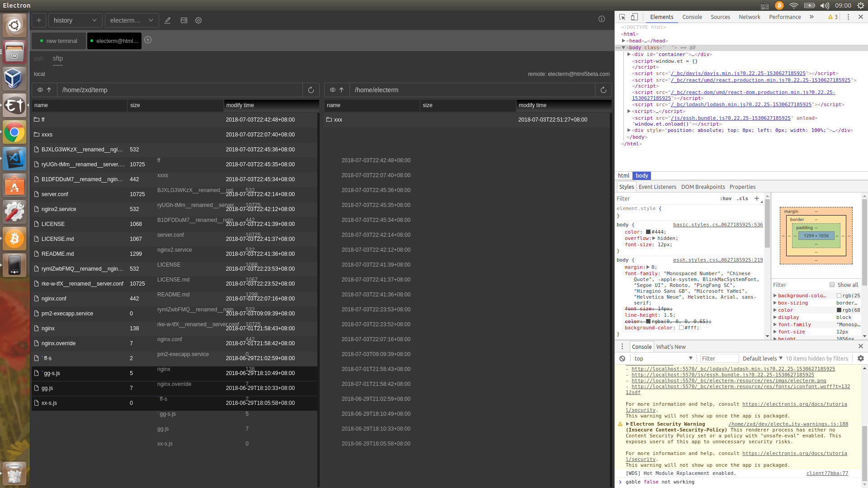Image resolution: width=868 pixels, height=488 pixels.
Task: Click the info icon at the top right
Action: (x=602, y=19)
